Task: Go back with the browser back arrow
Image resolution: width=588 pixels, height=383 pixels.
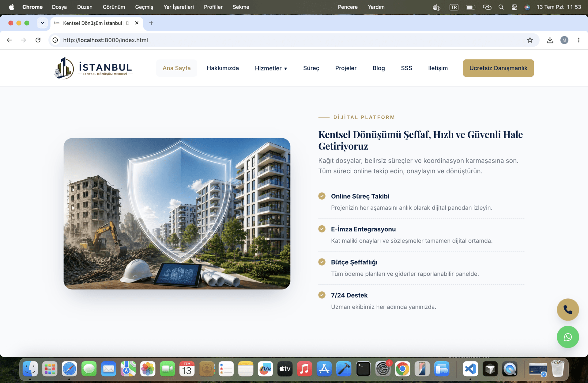Action: pos(9,40)
